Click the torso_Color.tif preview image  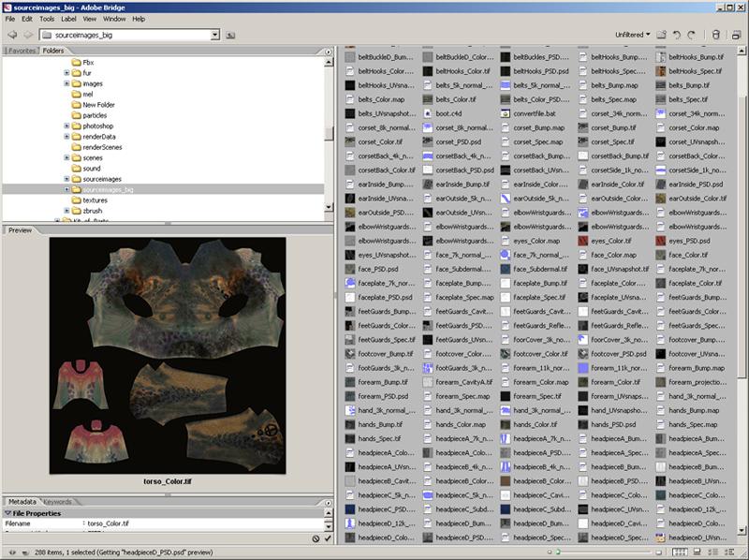pyautogui.click(x=168, y=356)
